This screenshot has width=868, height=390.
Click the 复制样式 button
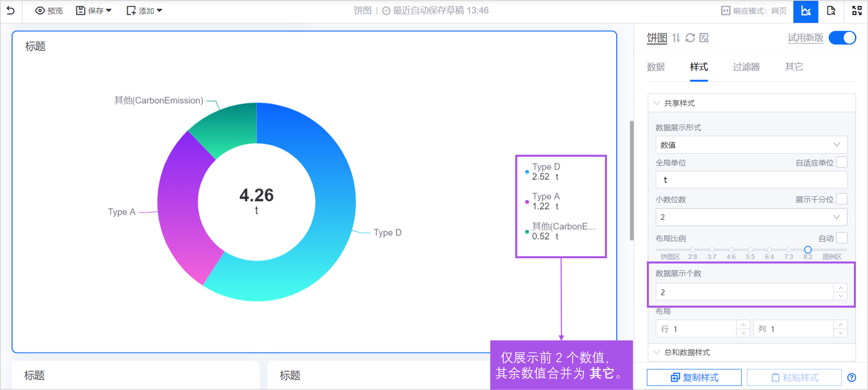[694, 377]
